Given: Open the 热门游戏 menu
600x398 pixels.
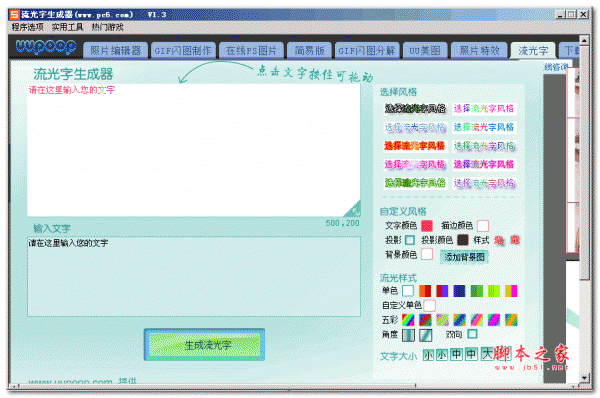Looking at the screenshot, I should [x=108, y=27].
